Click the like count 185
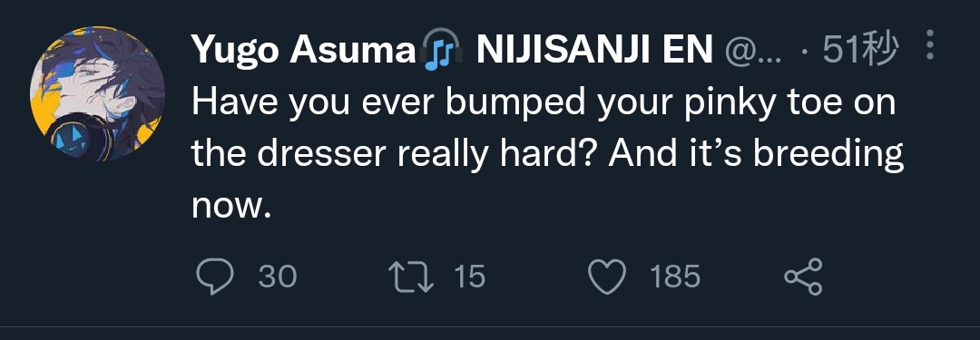The width and height of the screenshot is (980, 340). [x=675, y=277]
